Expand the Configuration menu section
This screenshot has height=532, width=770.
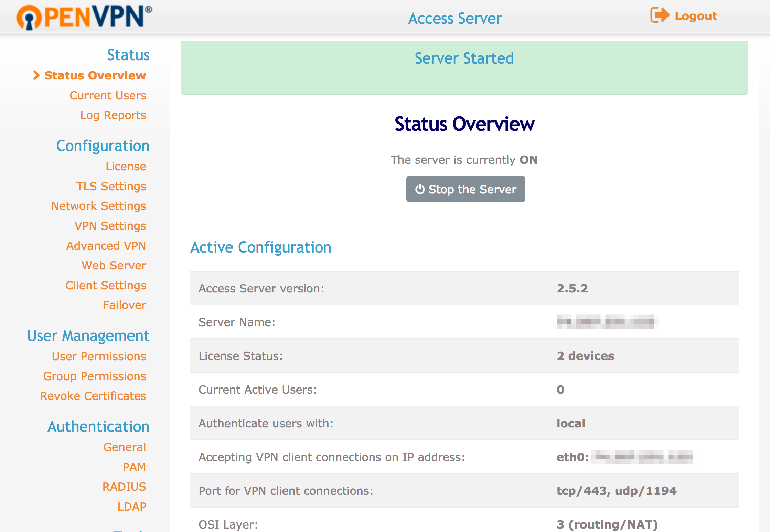[103, 145]
